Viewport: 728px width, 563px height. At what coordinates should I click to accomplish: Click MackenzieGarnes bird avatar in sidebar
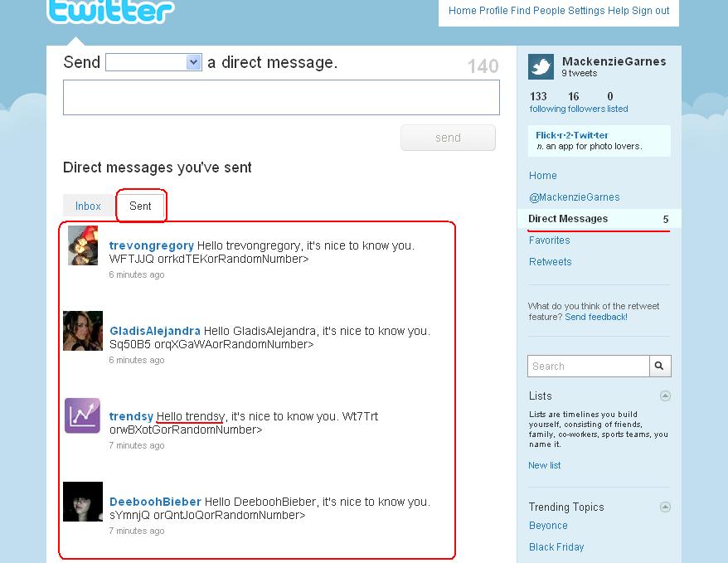coord(541,67)
